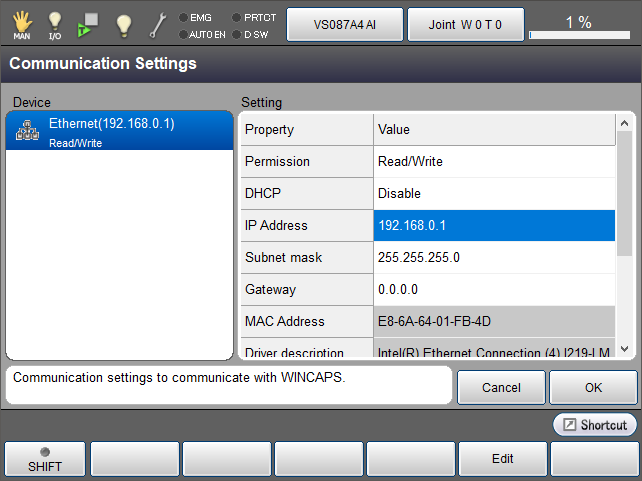Adjust the 1% speed bar
642x481 pixels.
579,35
